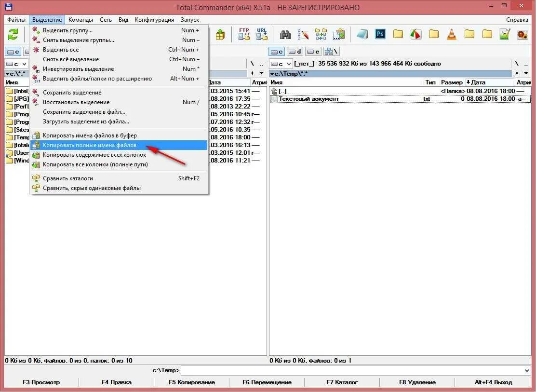This screenshot has width=536, height=392.
Task: Click the F7 Каталог button
Action: click(x=342, y=382)
